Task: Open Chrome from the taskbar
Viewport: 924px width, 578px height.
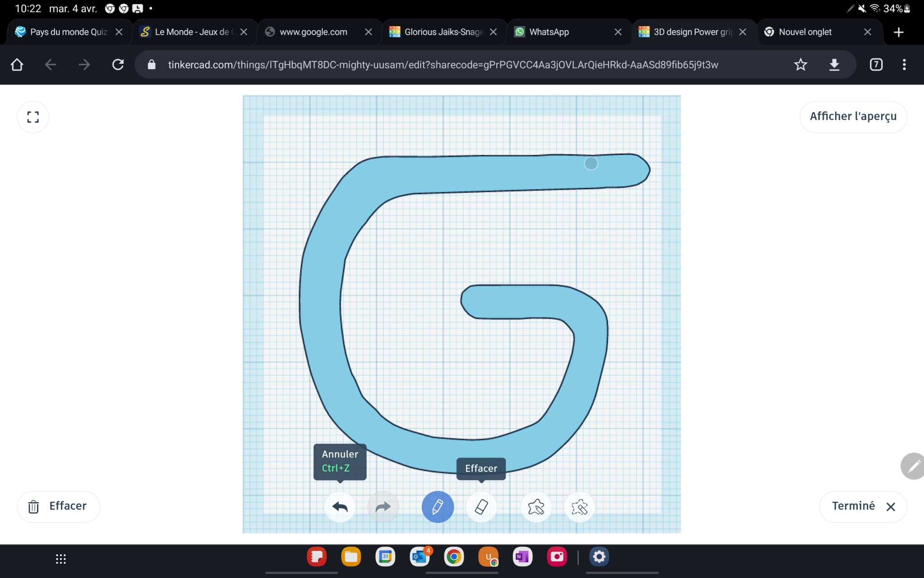Action: (x=454, y=557)
